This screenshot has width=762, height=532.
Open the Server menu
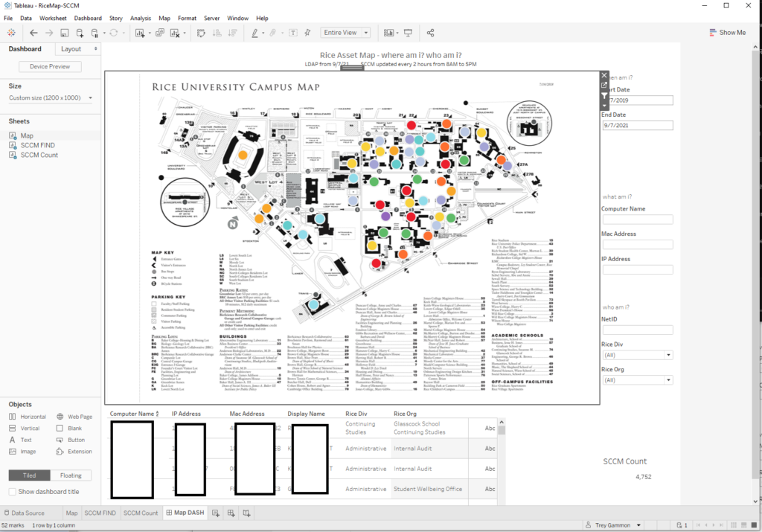coord(211,18)
